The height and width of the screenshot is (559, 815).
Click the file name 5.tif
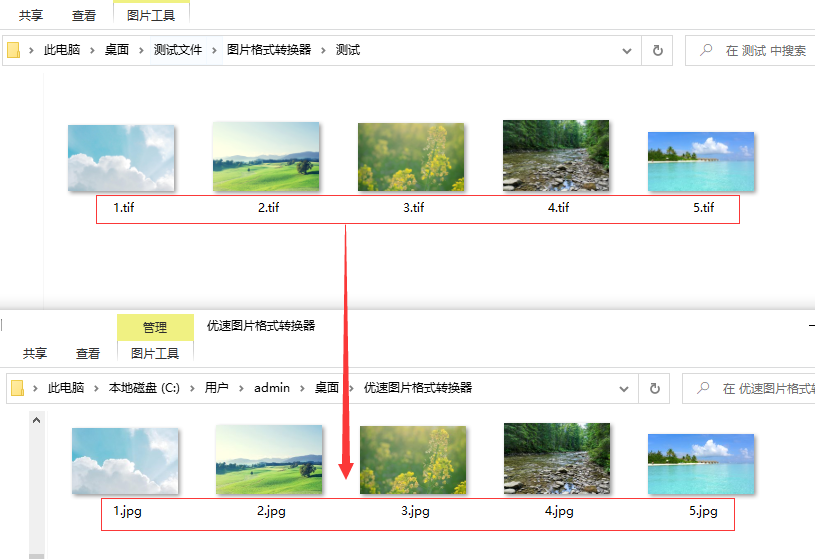[704, 207]
